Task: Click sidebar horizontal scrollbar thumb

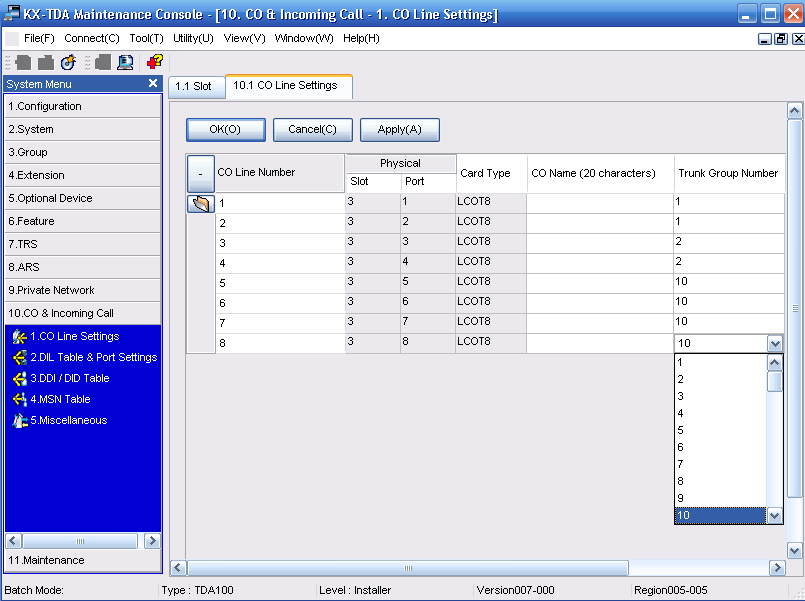Action: tap(80, 541)
